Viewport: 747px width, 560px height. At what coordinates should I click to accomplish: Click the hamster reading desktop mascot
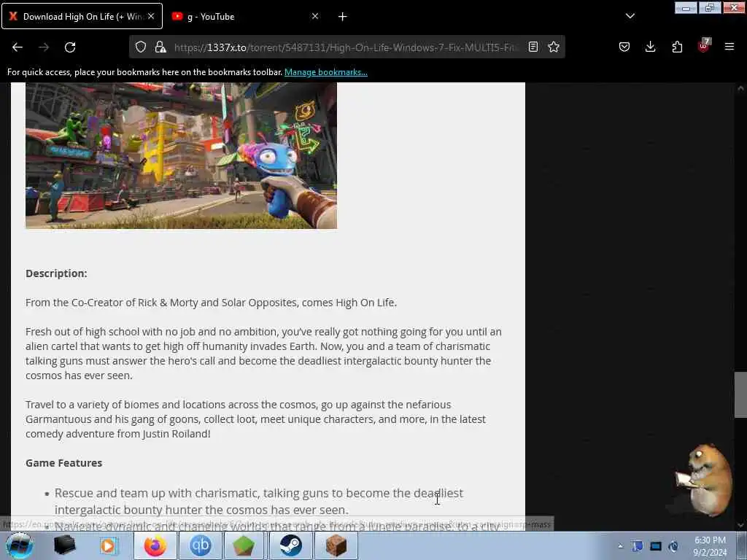704,480
